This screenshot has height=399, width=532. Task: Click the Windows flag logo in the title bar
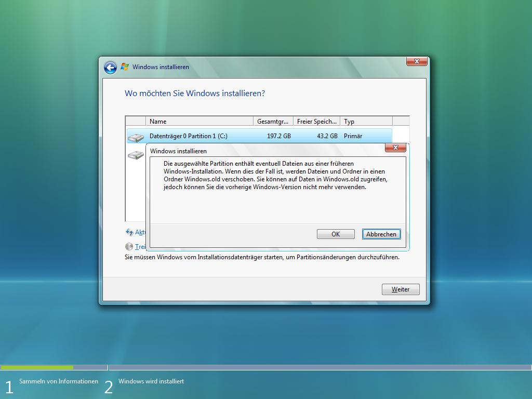click(125, 67)
